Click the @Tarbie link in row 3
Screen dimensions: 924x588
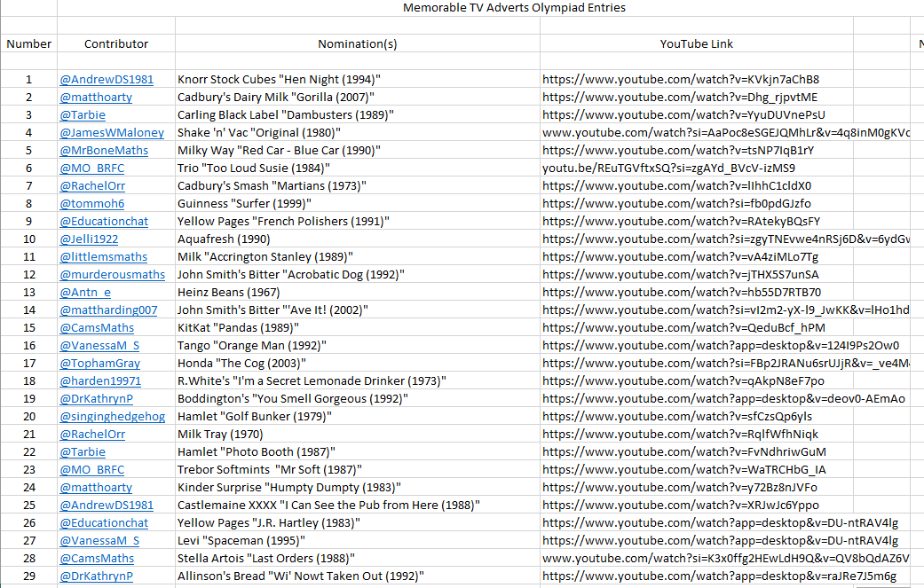pos(83,114)
